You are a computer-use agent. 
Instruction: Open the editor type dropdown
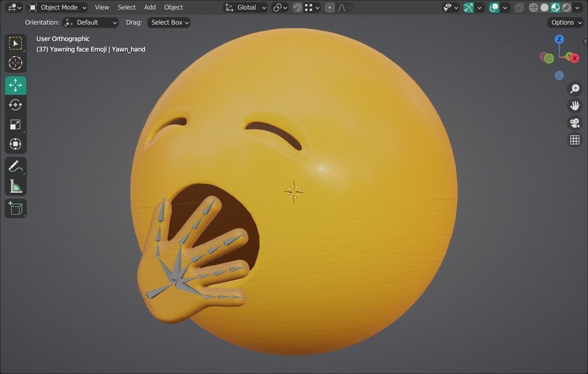point(15,7)
